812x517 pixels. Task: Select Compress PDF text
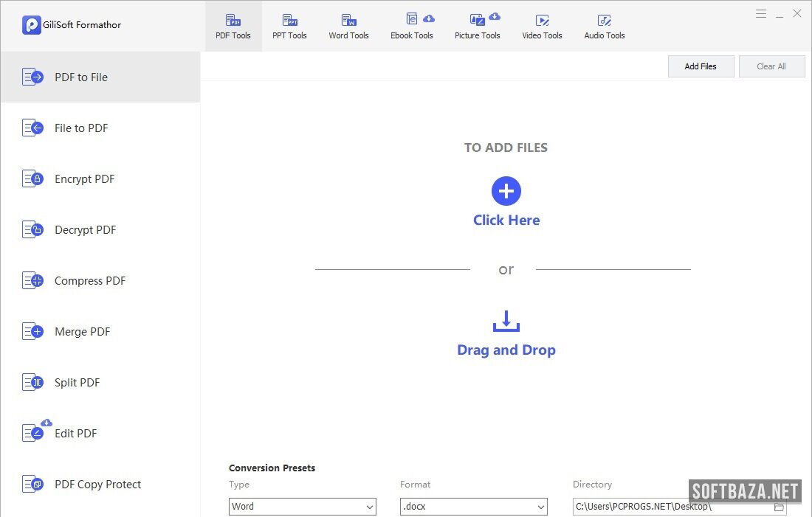pos(90,281)
